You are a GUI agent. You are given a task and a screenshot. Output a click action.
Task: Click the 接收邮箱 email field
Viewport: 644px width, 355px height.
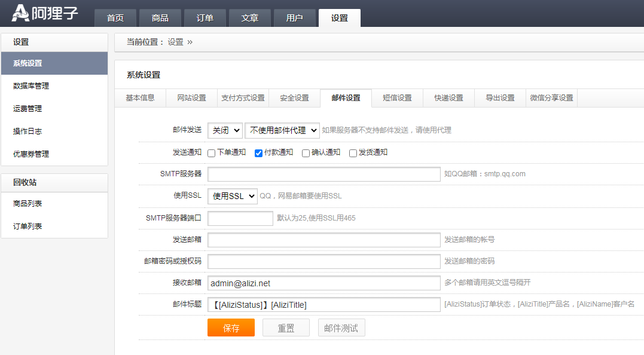(x=323, y=283)
